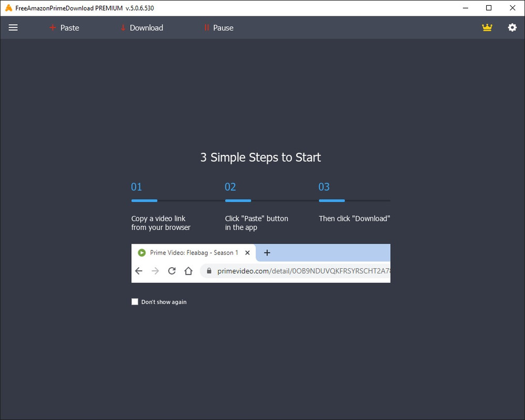This screenshot has height=420, width=525.
Task: Click the Pause toolbar button
Action: (x=218, y=28)
